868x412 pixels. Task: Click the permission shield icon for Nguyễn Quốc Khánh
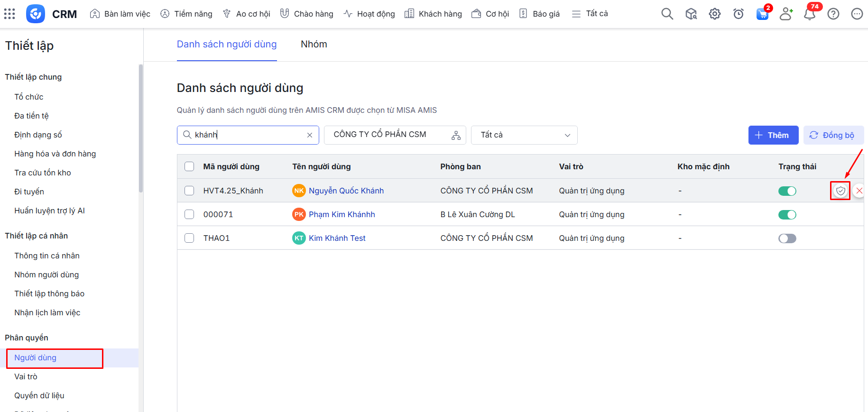tap(840, 191)
